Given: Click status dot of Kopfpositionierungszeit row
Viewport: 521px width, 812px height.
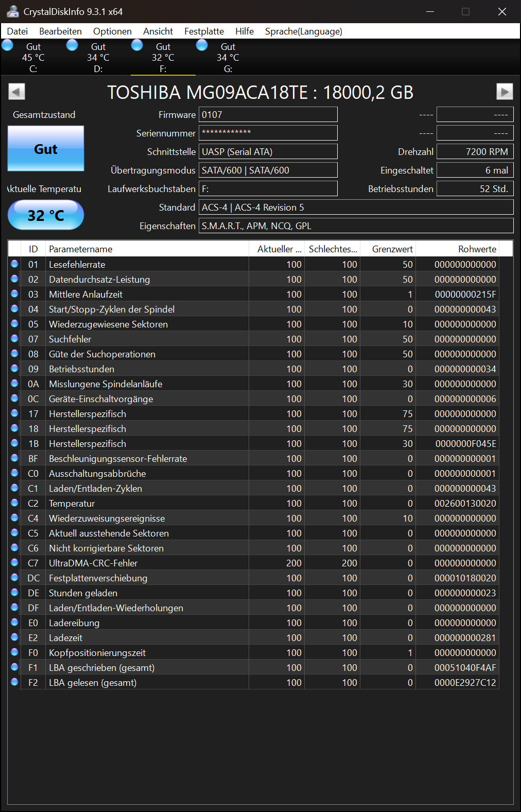Looking at the screenshot, I should coord(14,652).
